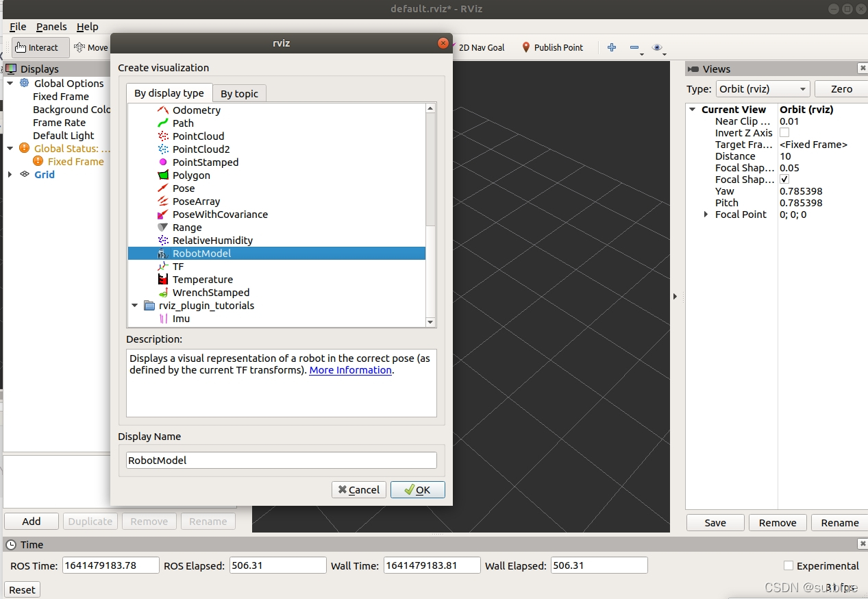Click Remove in Views panel
The width and height of the screenshot is (868, 599).
tap(778, 522)
